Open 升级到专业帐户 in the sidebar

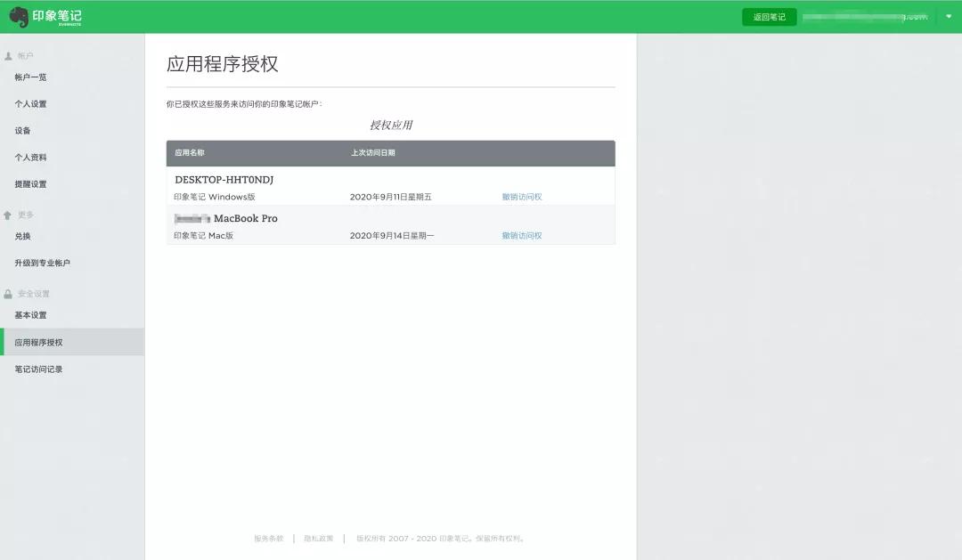coord(43,264)
